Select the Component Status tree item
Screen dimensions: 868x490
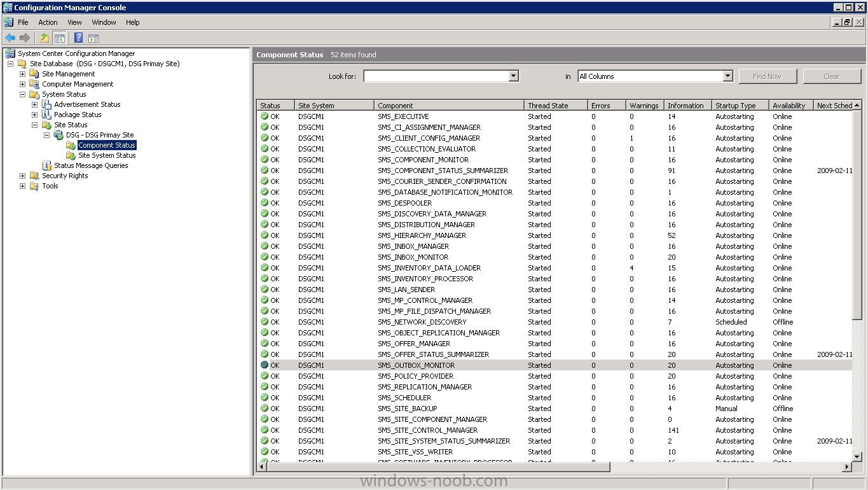[107, 145]
